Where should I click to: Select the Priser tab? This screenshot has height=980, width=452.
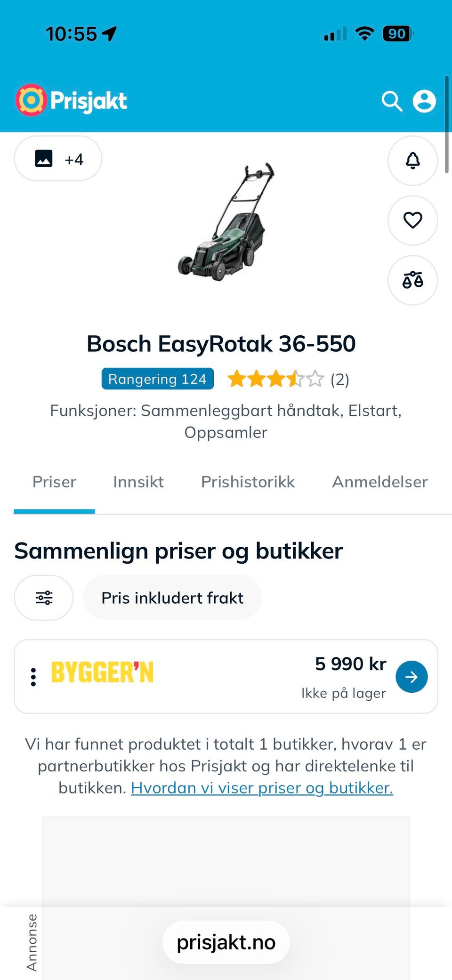click(x=54, y=482)
